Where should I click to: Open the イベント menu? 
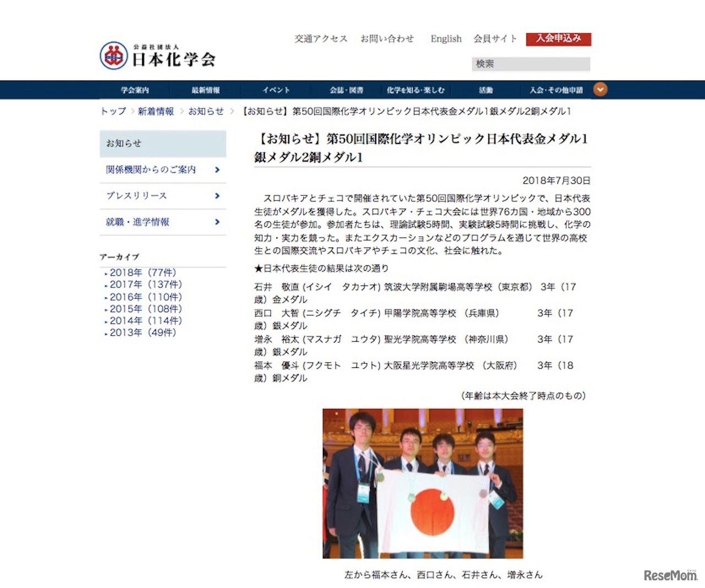click(x=276, y=90)
